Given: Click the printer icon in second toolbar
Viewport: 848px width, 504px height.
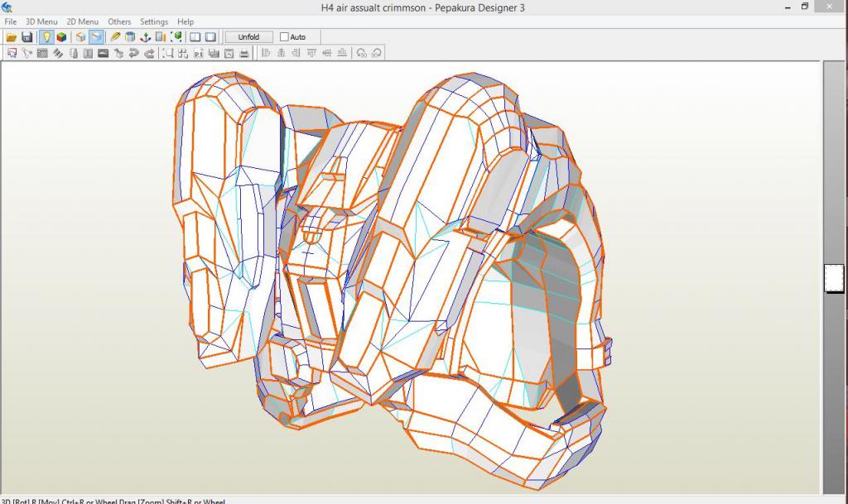Looking at the screenshot, I should click(x=244, y=53).
